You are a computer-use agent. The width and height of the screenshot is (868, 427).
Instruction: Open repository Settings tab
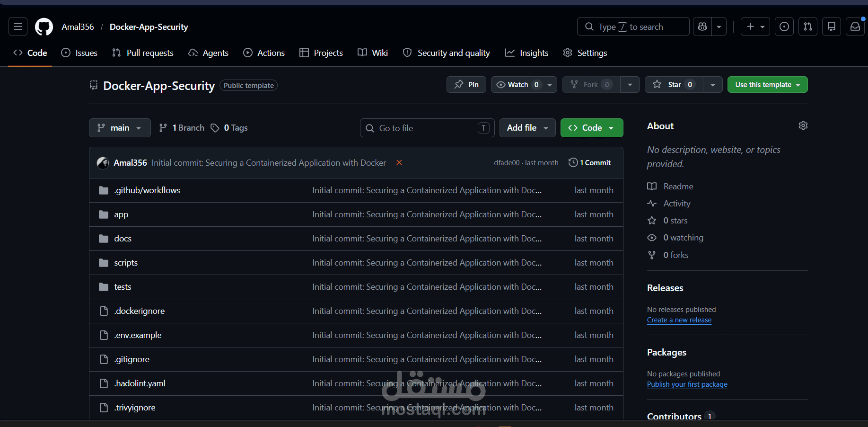point(585,53)
